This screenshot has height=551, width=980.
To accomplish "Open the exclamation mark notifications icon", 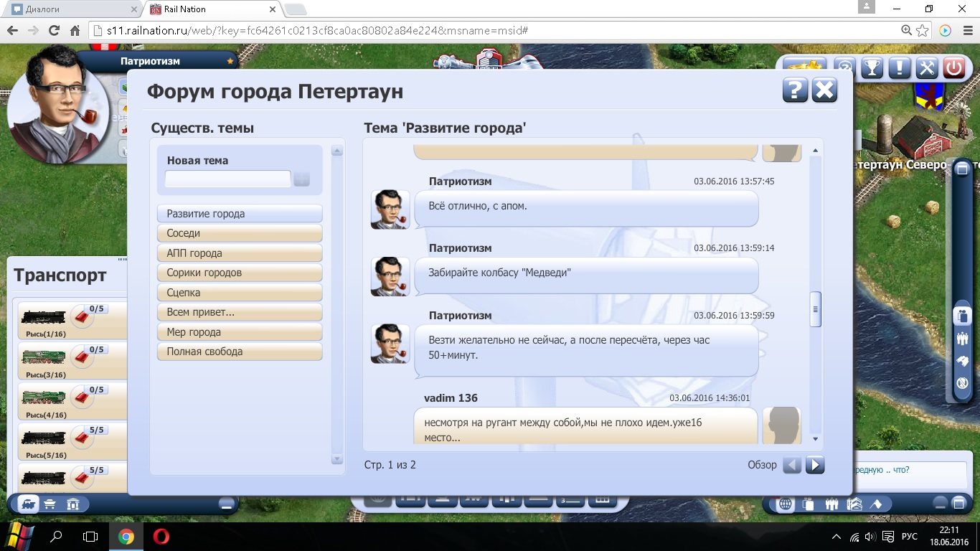I will point(899,67).
